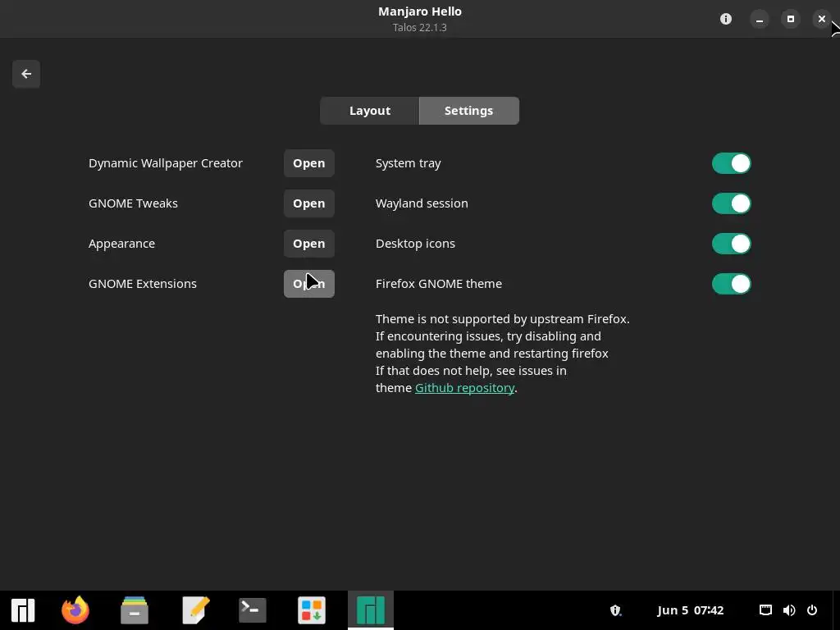Screen dimensions: 840x630
Task: Disable the Wayland session switch
Action: click(x=731, y=203)
